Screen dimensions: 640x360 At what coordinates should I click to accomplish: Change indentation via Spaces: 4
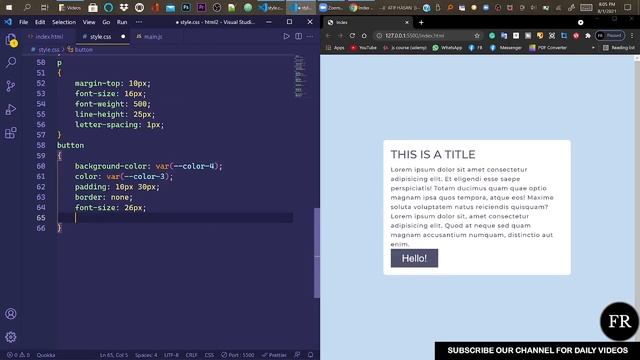[146, 355]
